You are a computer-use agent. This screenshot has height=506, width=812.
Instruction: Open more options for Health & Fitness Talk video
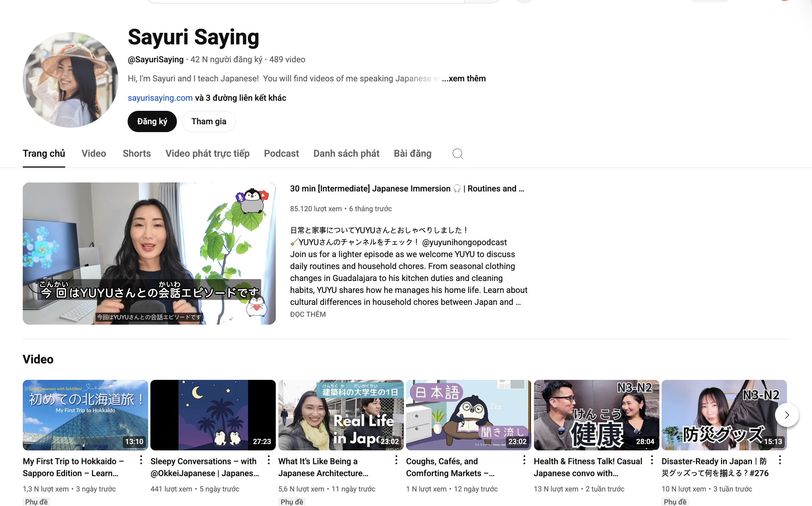(x=652, y=460)
